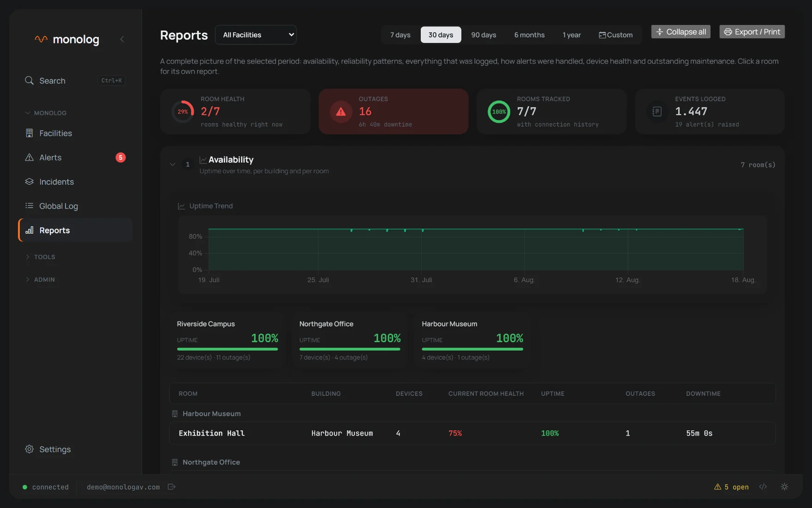This screenshot has height=508, width=812.
Task: Open Facilities building icon in sidebar
Action: [29, 133]
